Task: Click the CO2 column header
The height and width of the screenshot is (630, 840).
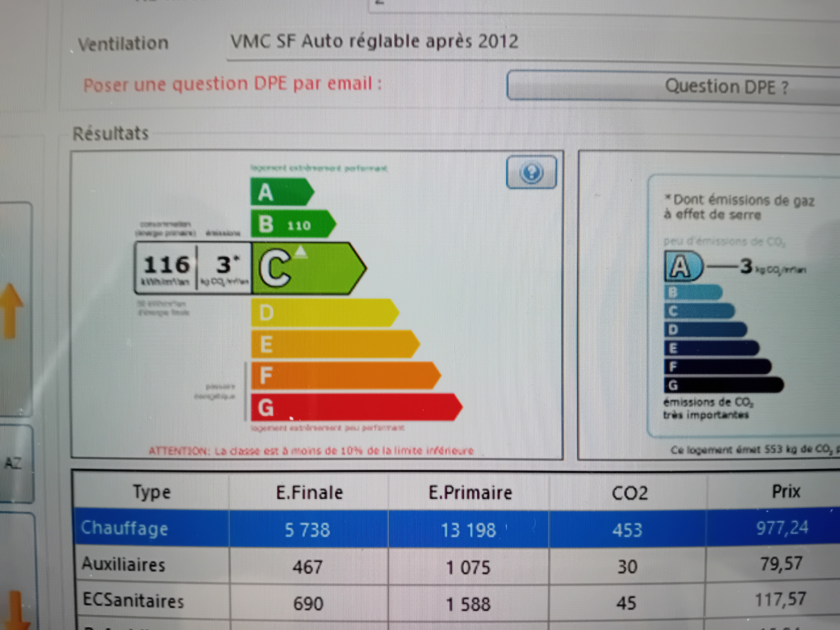Action: (630, 493)
